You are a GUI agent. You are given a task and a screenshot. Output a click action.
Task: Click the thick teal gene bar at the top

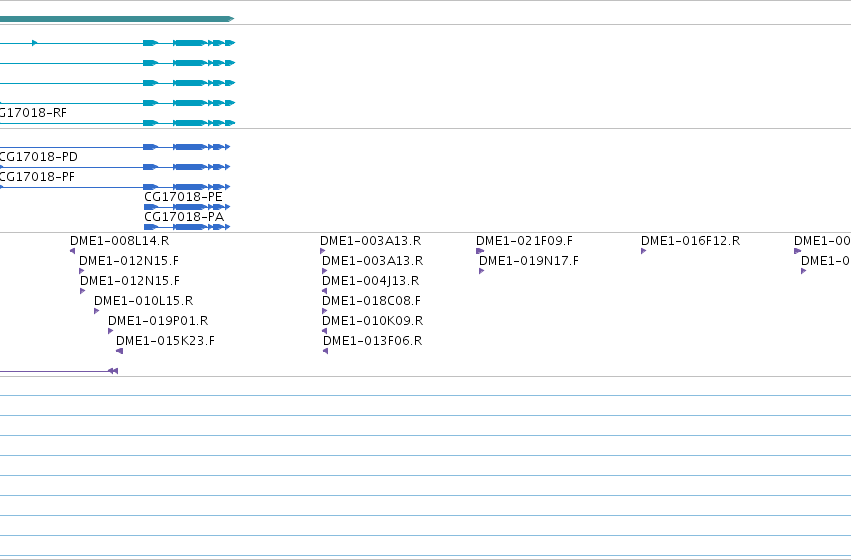pos(117,19)
